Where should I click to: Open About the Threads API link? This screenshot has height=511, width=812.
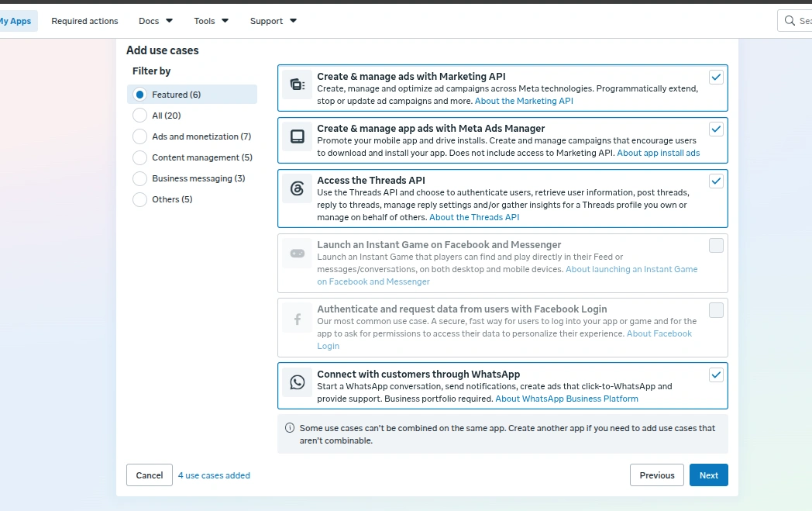474,217
